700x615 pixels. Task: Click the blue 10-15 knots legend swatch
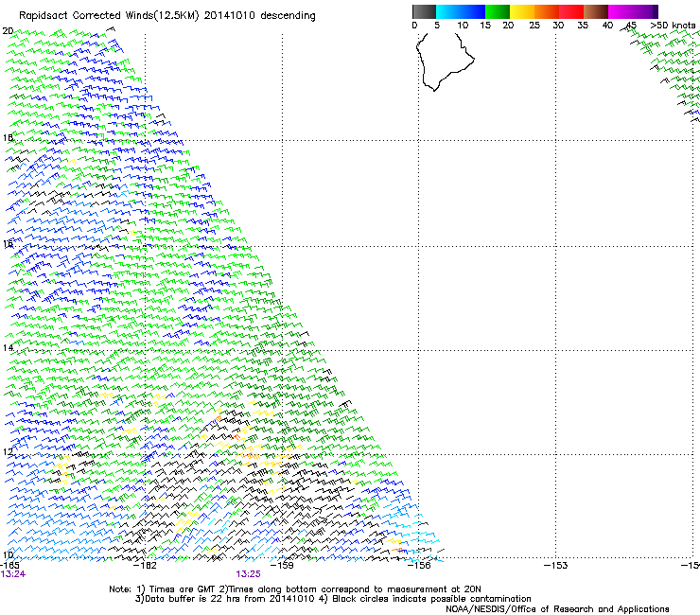[473, 11]
